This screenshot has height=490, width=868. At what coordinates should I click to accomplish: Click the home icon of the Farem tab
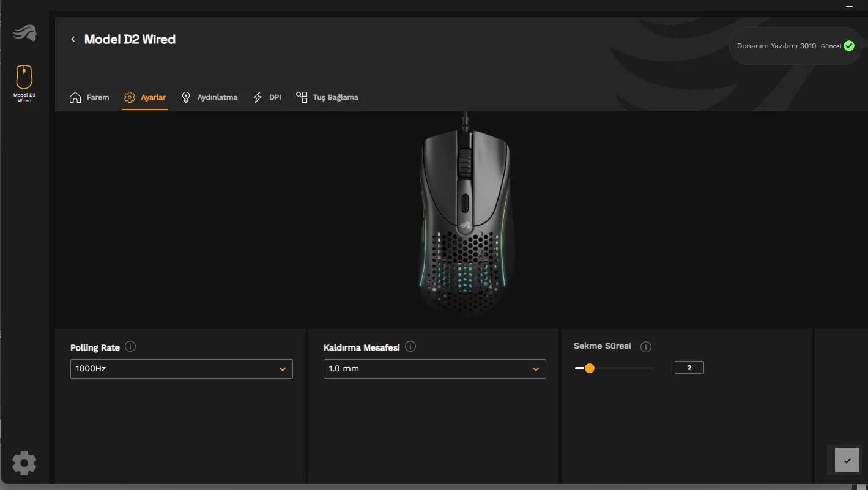click(x=75, y=97)
